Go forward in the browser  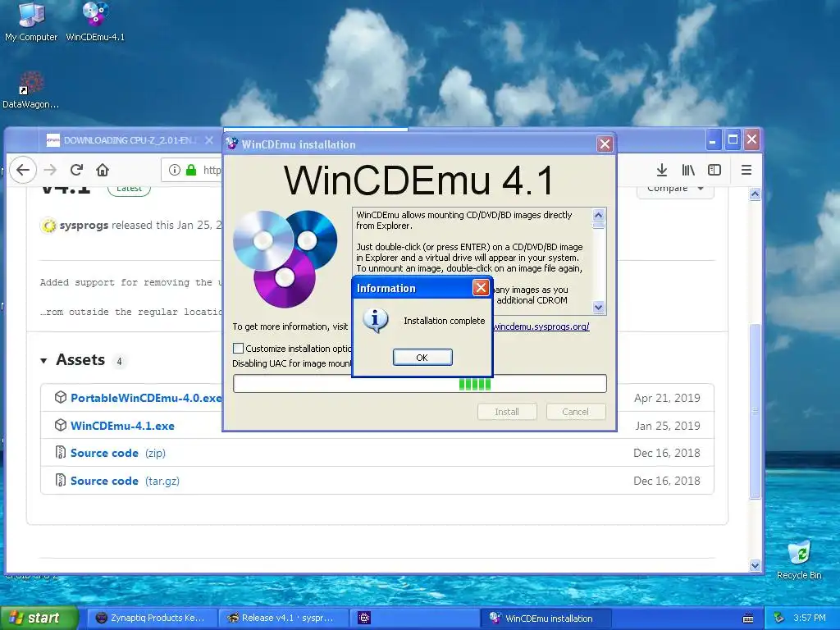click(x=50, y=170)
